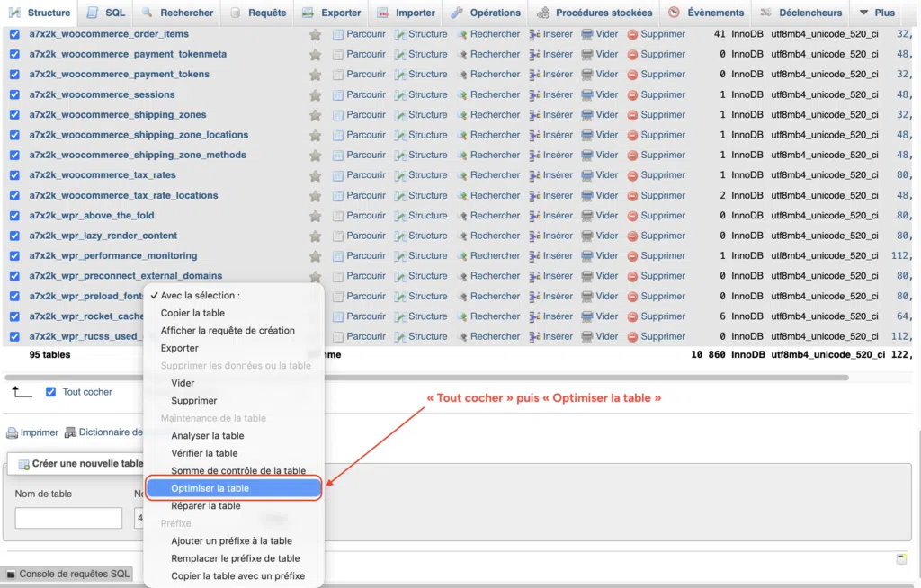The height and width of the screenshot is (588, 921).
Task: Click Parcourir icon in a7x2k_wpr_rocket_cache row
Action: [x=338, y=316]
